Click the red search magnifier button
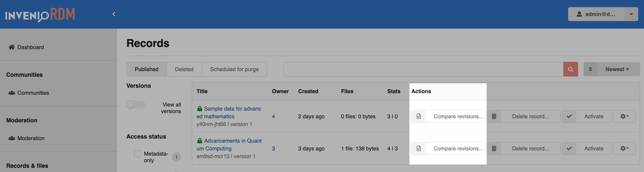Viewport: 644px width, 172px height. click(x=570, y=69)
